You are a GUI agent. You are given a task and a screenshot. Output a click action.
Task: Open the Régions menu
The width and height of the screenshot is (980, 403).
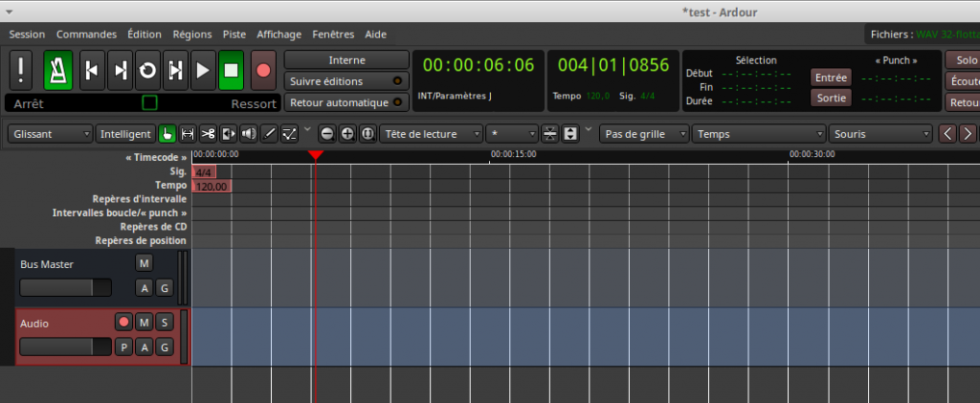coord(192,34)
